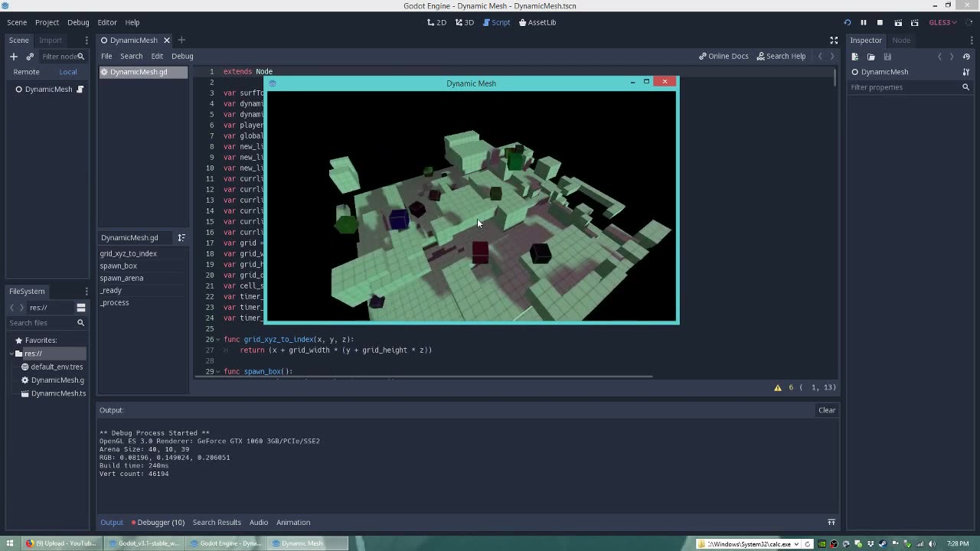The width and height of the screenshot is (980, 551).
Task: Fold the spawn_box function at line 29
Action: tap(218, 371)
